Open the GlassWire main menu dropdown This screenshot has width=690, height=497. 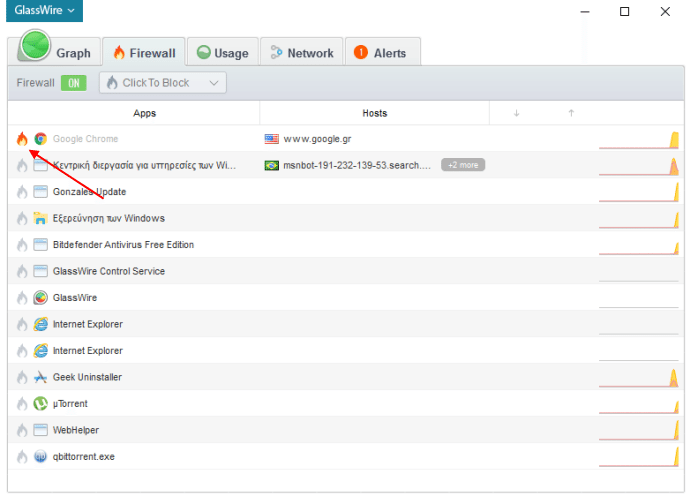tap(44, 10)
